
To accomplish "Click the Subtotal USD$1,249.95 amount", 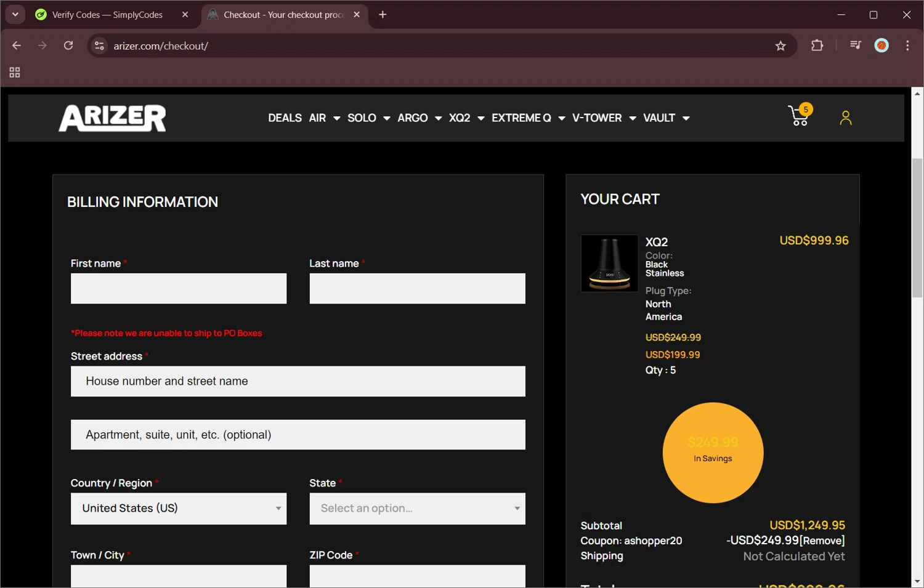I will (x=807, y=525).
